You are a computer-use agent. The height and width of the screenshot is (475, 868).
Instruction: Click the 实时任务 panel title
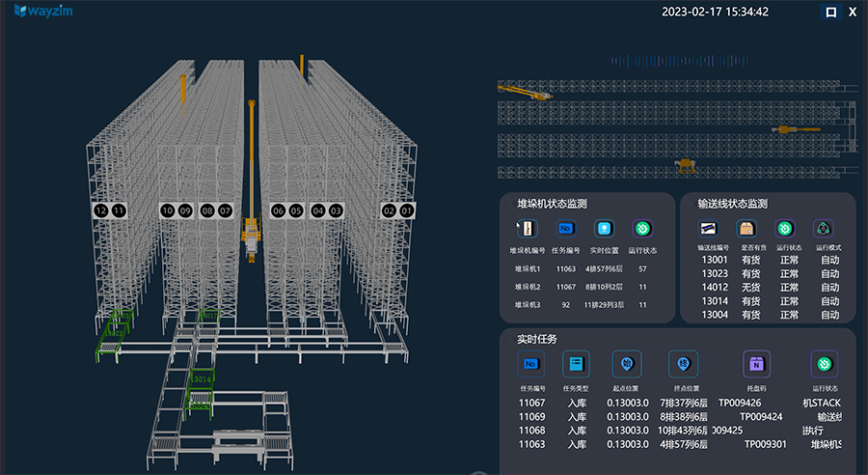(x=536, y=339)
